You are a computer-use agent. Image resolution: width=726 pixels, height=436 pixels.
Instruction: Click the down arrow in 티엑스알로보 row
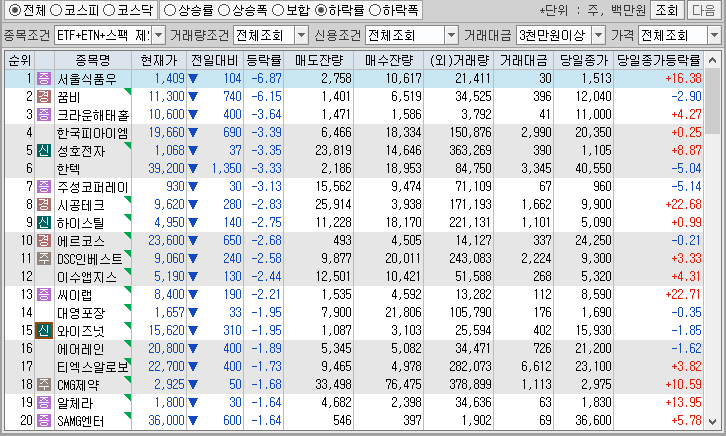(193, 367)
